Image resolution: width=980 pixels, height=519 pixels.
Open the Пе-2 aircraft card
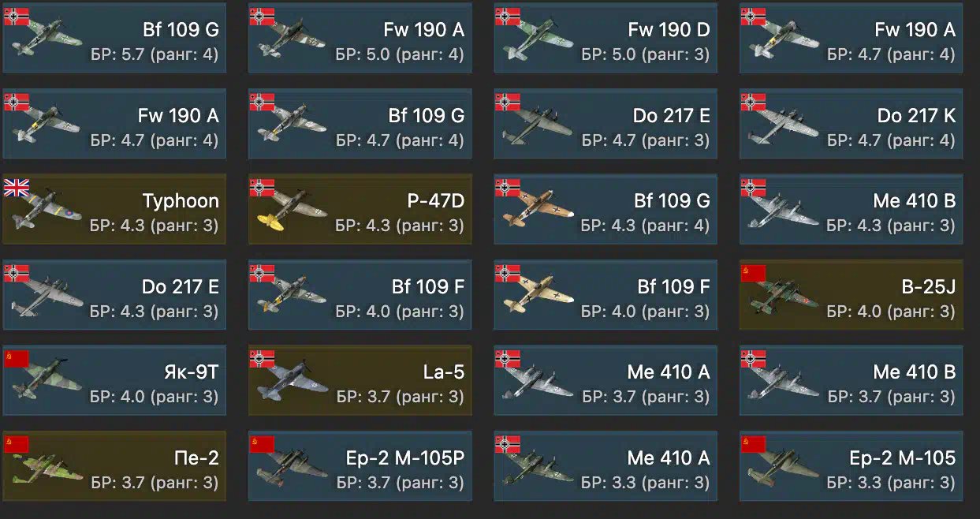[114, 466]
